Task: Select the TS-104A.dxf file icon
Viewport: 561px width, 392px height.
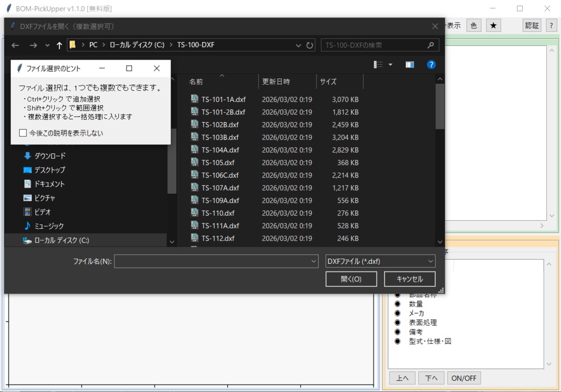Action: (194, 149)
